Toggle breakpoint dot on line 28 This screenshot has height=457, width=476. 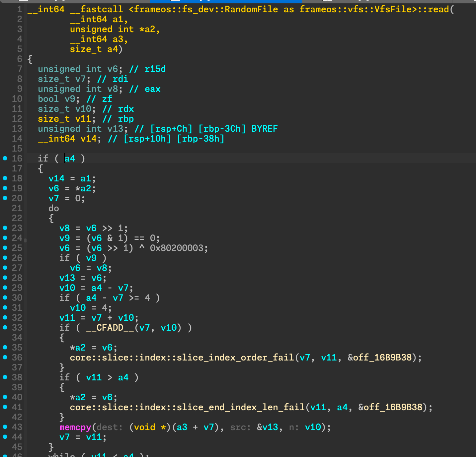point(5,278)
